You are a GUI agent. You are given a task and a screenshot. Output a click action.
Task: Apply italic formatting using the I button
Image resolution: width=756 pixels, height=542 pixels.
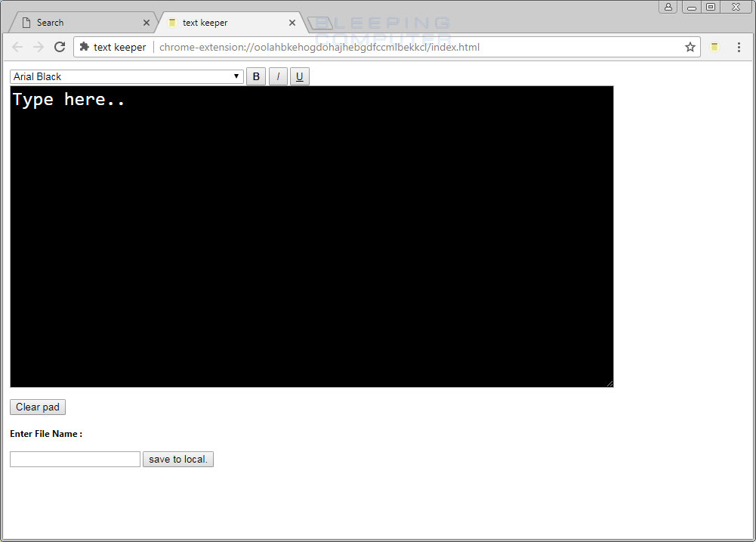[x=278, y=76]
